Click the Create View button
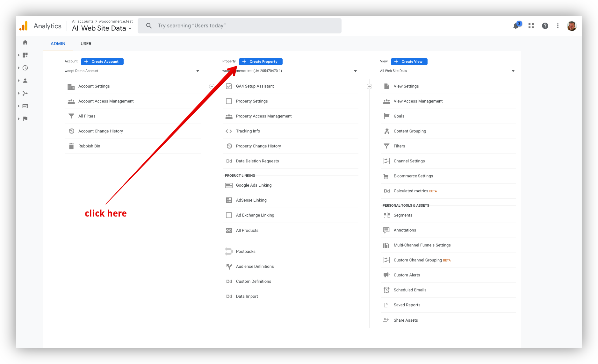This screenshot has height=364, width=598. 409,61
